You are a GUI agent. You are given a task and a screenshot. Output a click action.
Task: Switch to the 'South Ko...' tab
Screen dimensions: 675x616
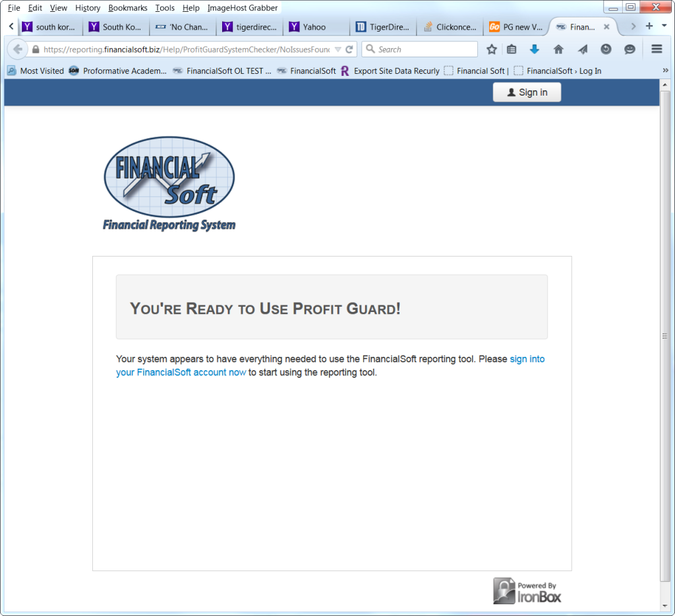tap(117, 27)
